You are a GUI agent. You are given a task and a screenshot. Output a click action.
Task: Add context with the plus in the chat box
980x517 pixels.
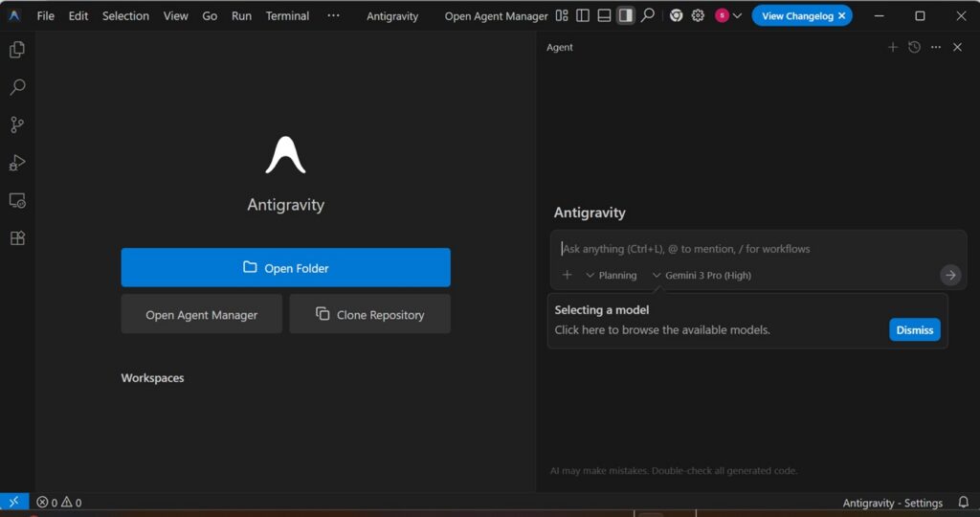click(x=567, y=275)
